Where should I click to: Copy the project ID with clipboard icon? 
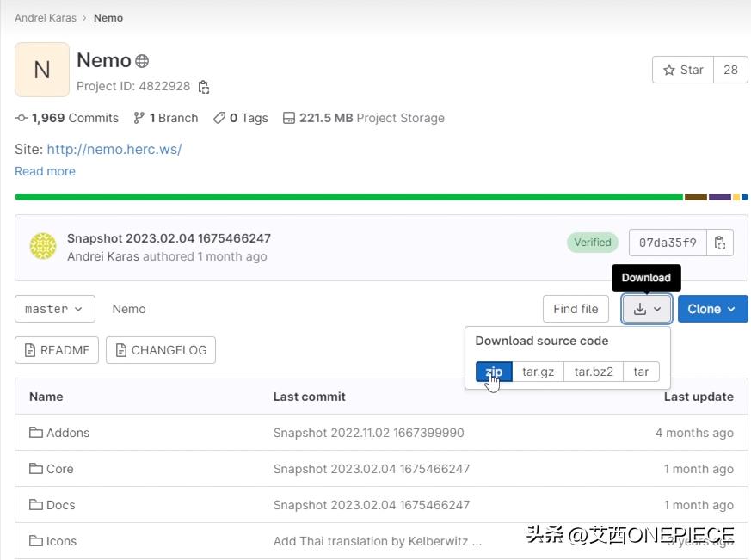pyautogui.click(x=204, y=87)
